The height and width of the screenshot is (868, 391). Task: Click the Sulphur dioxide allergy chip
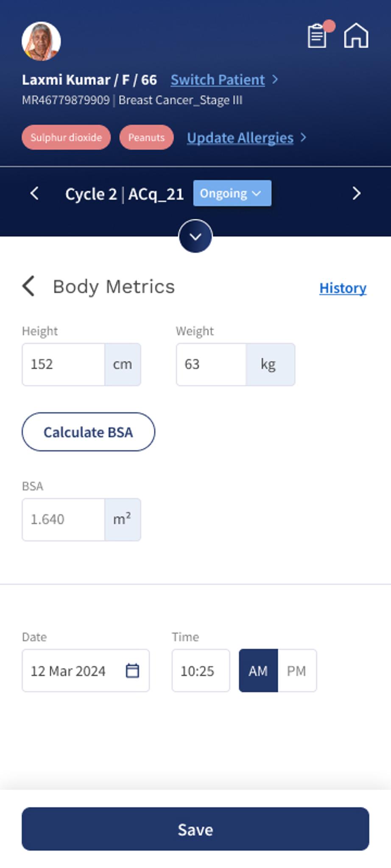point(66,137)
